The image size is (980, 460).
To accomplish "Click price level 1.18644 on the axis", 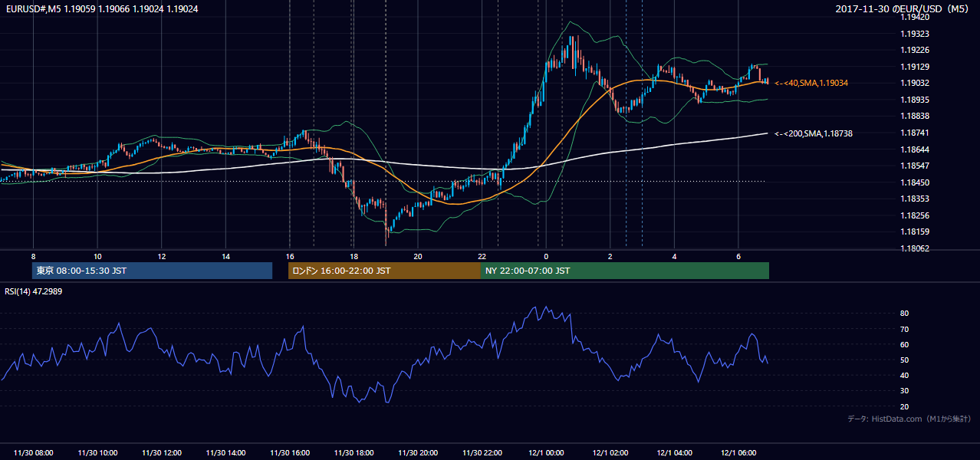I will (x=916, y=149).
